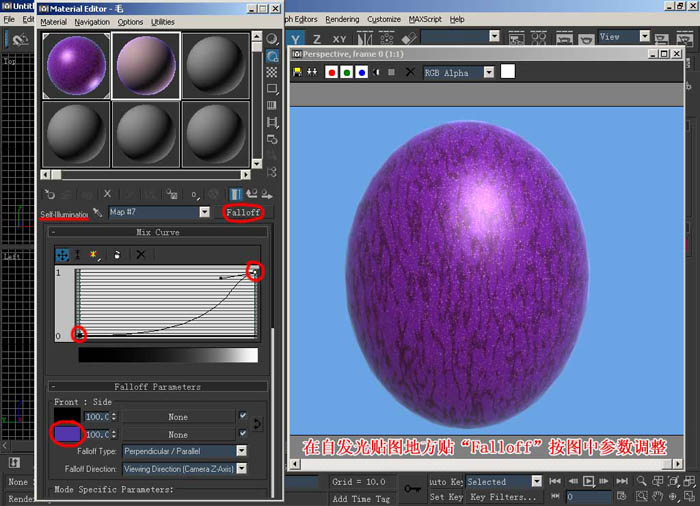Expand the Falloff Type dropdown
The height and width of the screenshot is (506, 700).
click(241, 451)
